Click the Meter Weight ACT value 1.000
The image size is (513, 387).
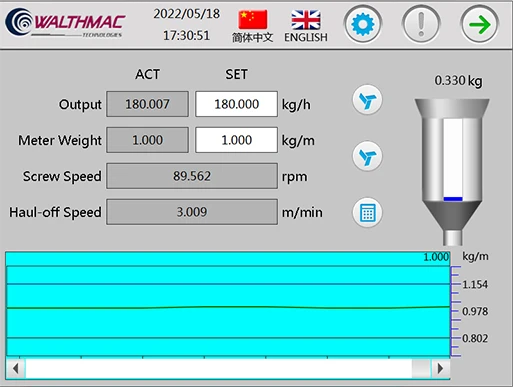147,140
